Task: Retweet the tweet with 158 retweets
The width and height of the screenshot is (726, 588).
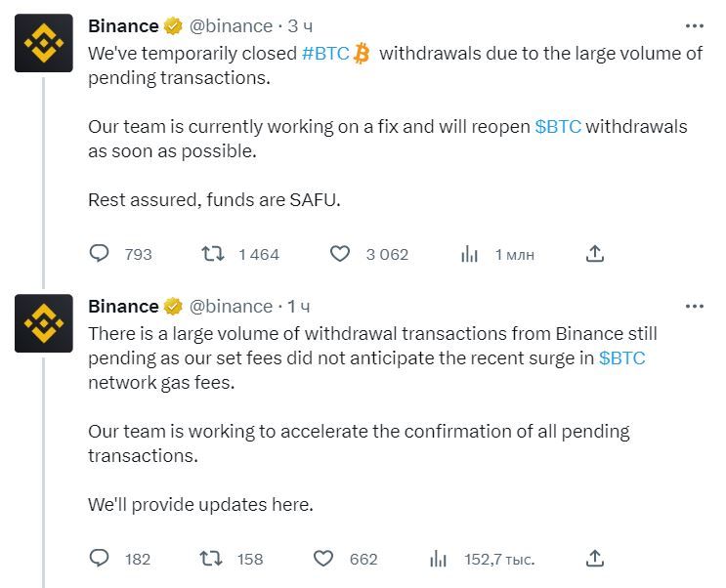Action: point(211,559)
